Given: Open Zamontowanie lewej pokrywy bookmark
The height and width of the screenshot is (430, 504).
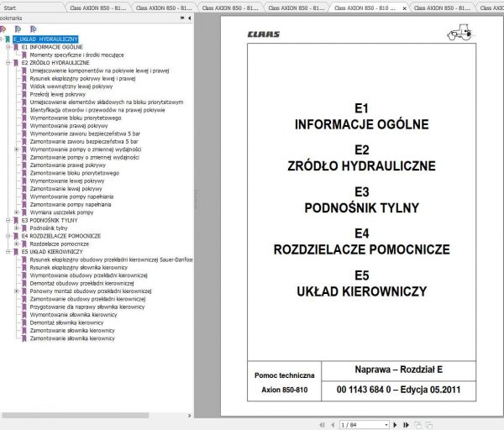Looking at the screenshot, I should (x=66, y=189).
